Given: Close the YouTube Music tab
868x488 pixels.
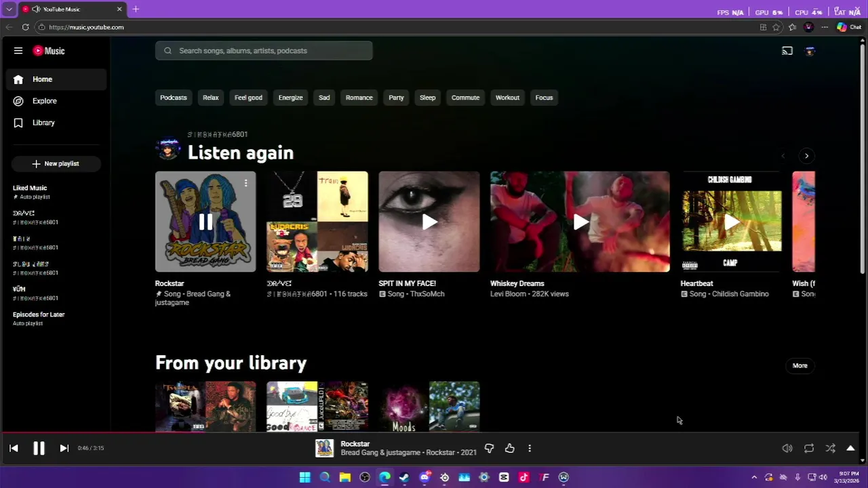Looking at the screenshot, I should 119,9.
